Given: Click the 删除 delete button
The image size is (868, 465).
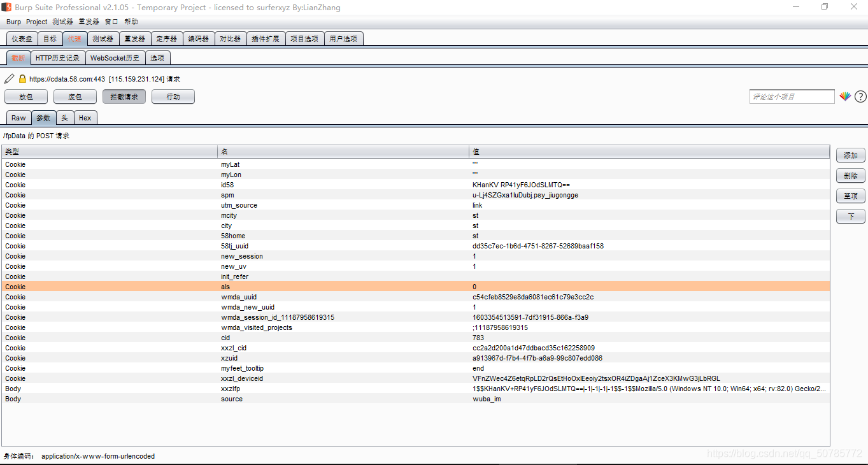Looking at the screenshot, I should [x=851, y=176].
